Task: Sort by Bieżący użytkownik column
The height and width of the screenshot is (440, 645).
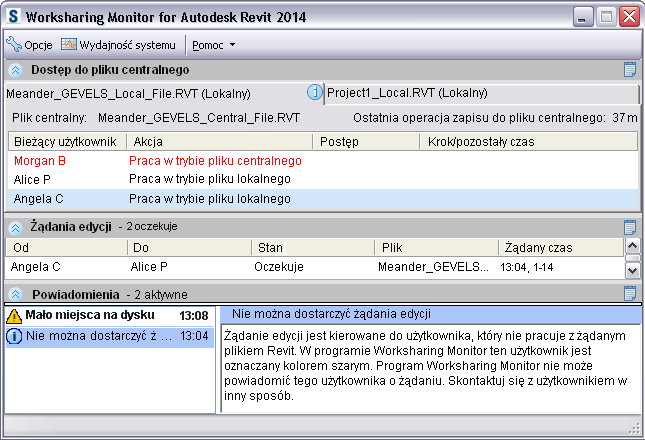Action: pyautogui.click(x=67, y=142)
